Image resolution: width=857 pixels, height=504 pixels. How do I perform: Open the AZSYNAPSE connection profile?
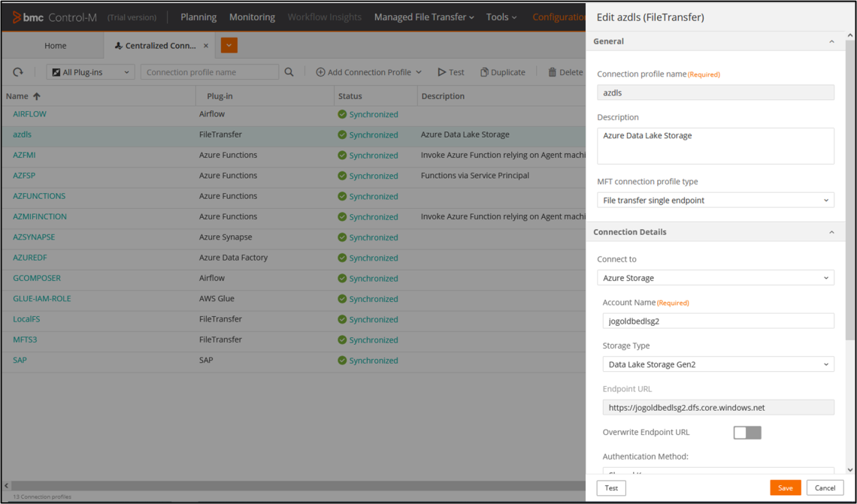pyautogui.click(x=33, y=237)
